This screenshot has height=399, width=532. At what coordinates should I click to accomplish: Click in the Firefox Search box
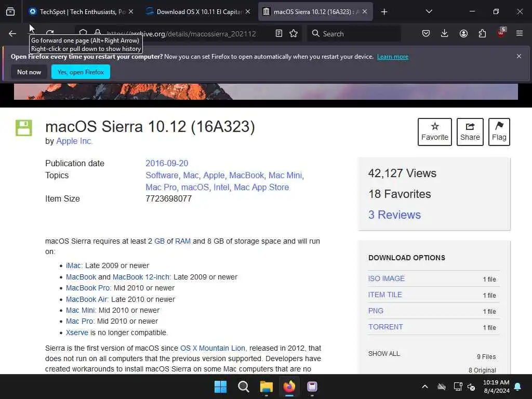point(353,34)
